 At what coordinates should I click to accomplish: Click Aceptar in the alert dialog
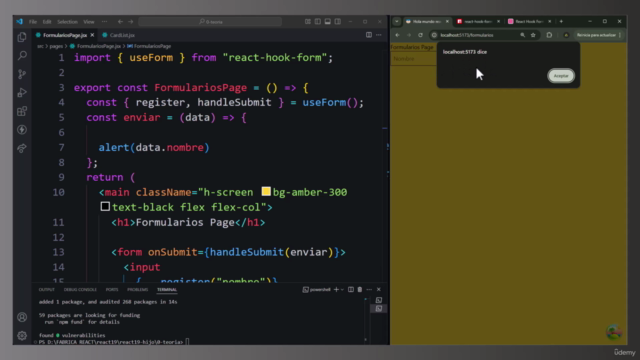(561, 76)
